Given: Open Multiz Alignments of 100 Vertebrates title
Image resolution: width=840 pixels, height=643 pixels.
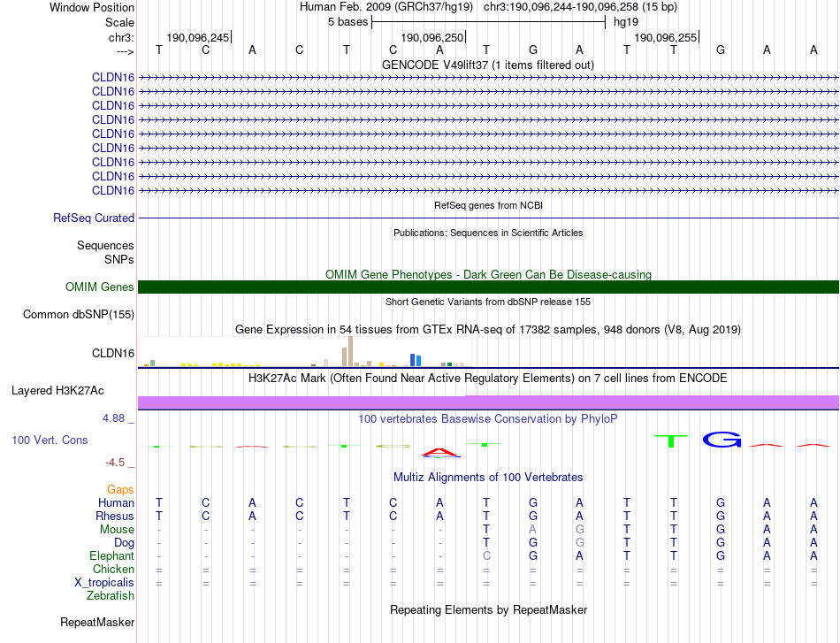Looking at the screenshot, I should point(488,478).
